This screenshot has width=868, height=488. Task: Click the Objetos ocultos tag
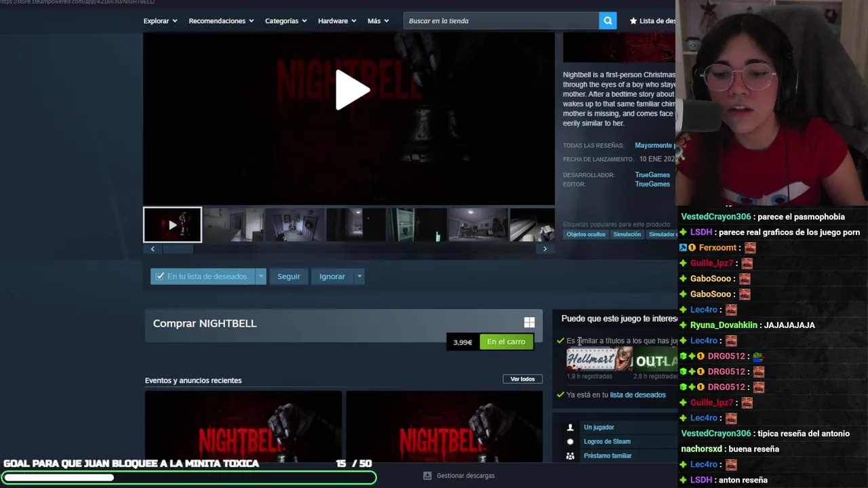tap(586, 235)
